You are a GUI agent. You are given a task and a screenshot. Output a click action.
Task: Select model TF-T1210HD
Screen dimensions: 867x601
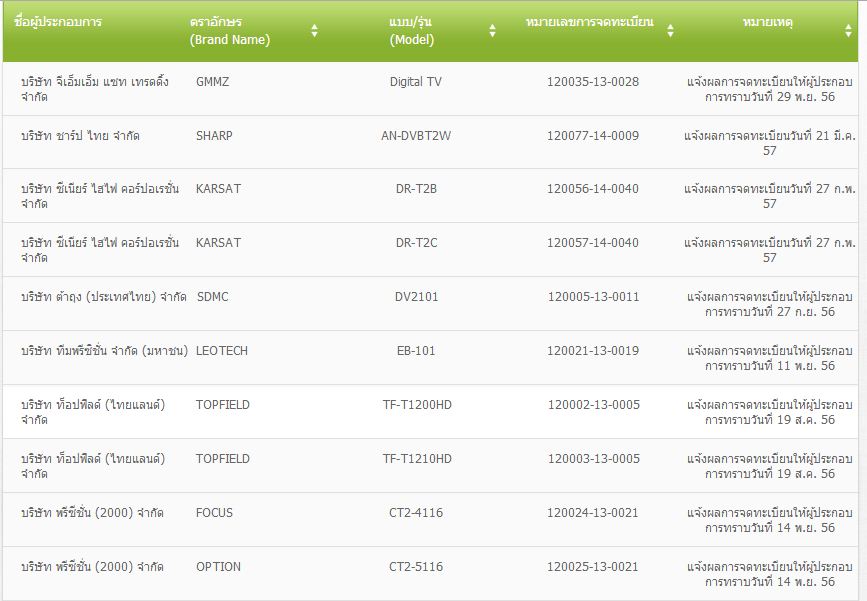(x=417, y=459)
